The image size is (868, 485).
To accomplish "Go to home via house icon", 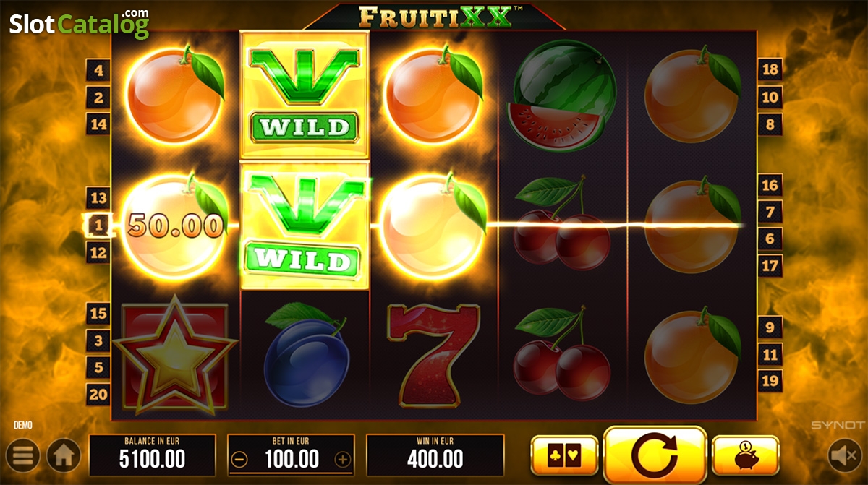I will coord(64,455).
